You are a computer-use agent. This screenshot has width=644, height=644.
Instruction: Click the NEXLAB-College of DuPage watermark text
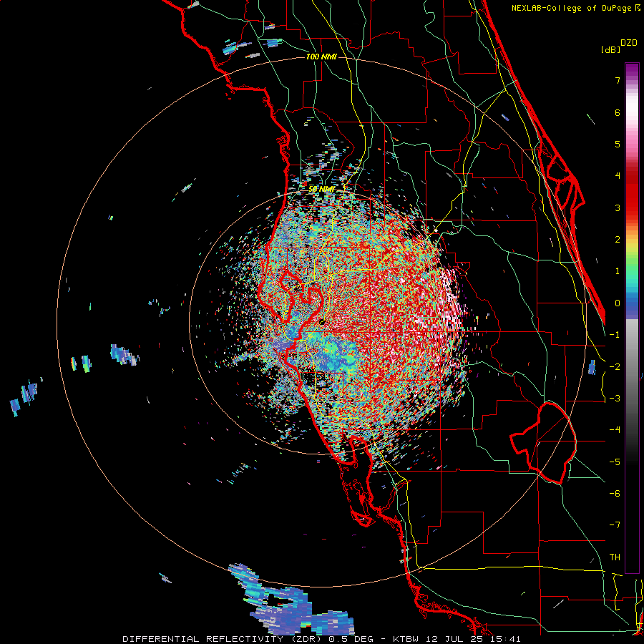click(x=576, y=8)
